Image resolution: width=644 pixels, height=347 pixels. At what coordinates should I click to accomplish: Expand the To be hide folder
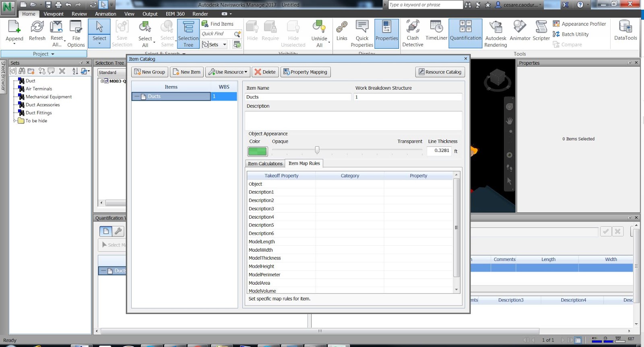point(15,120)
